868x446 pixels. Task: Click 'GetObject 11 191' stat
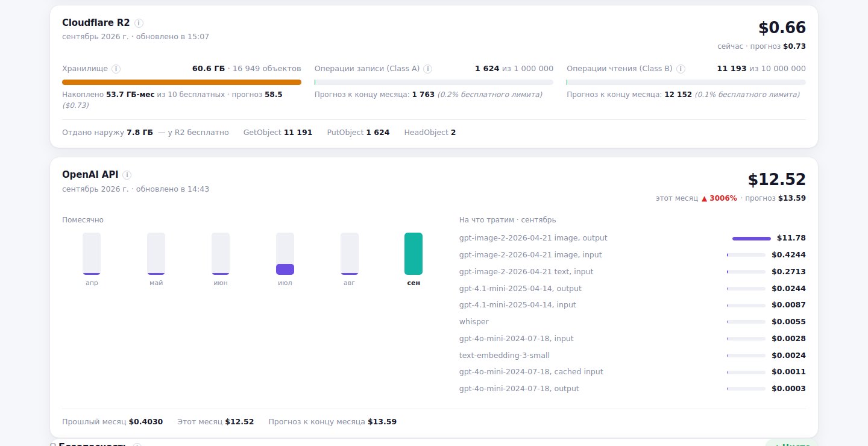(278, 132)
